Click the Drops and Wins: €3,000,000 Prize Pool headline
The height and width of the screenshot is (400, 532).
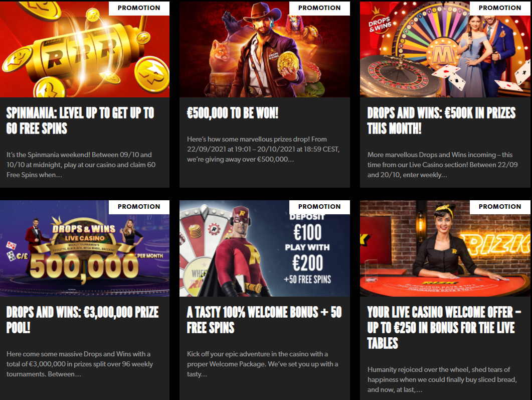pos(82,320)
